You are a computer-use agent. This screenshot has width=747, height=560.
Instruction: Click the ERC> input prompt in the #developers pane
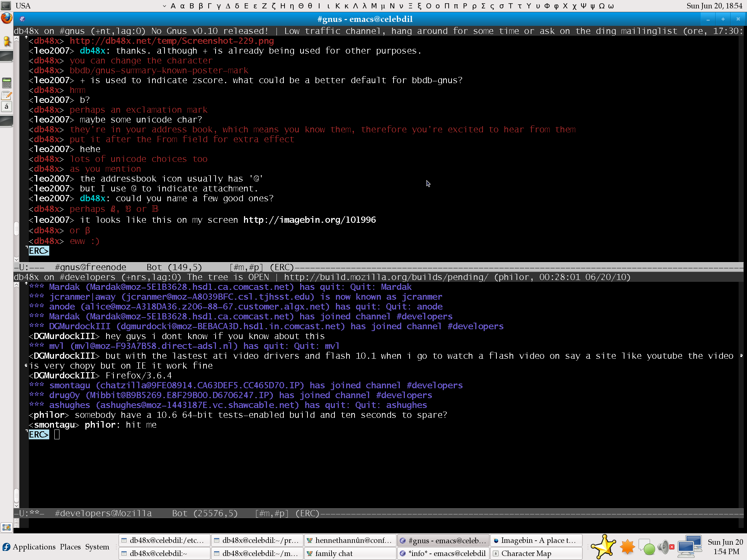39,435
